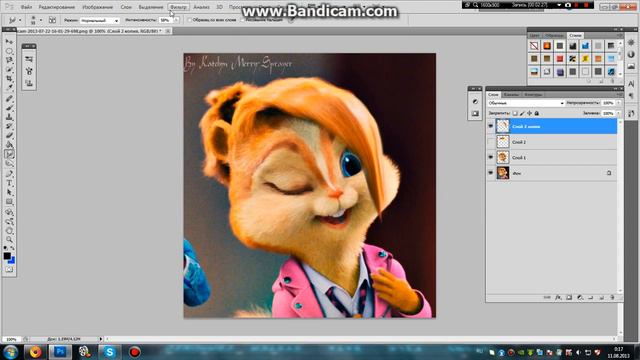This screenshot has height=360, width=640.
Task: Select the Paint Bucket tool
Action: tap(9, 145)
